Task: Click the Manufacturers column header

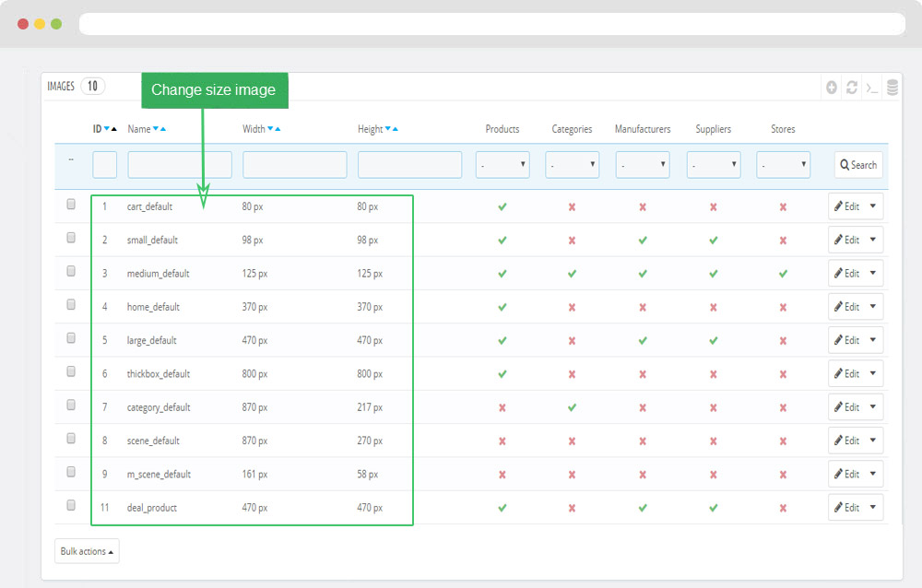Action: (643, 129)
